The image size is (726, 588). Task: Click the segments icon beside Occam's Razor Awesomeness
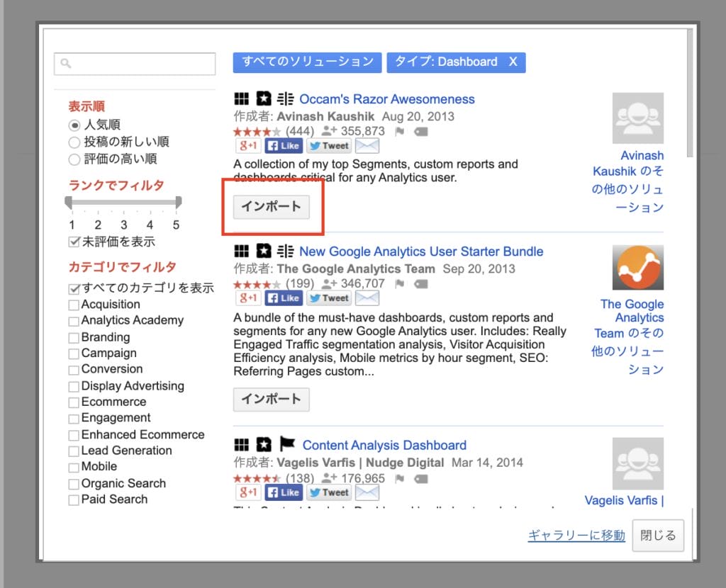285,98
